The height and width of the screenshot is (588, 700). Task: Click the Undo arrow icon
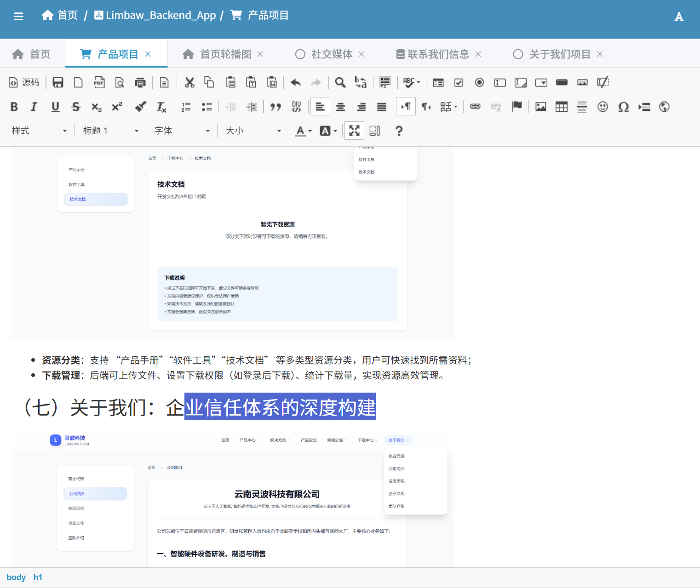pos(296,82)
